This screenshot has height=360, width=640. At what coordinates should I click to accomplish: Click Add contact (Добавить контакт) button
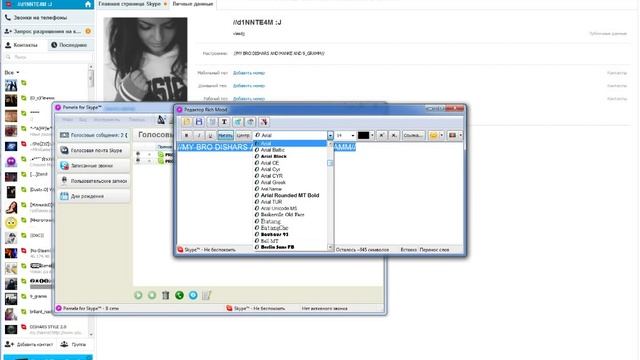pyautogui.click(x=29, y=344)
